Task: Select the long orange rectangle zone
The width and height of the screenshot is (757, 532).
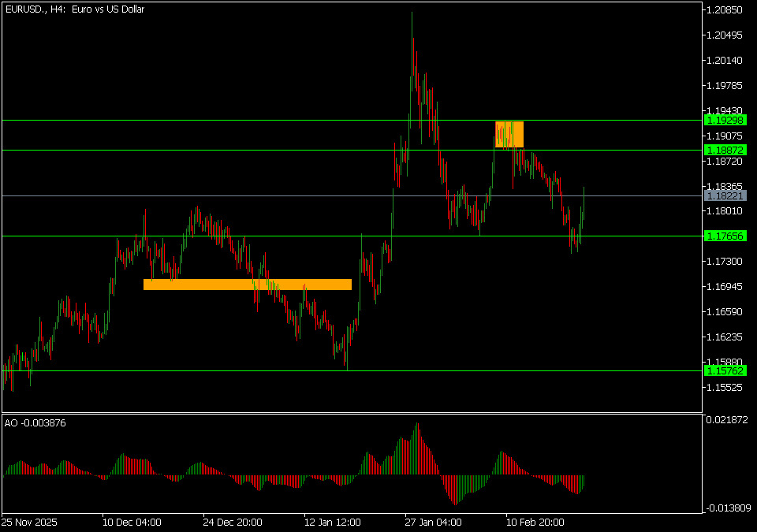Action: (247, 285)
